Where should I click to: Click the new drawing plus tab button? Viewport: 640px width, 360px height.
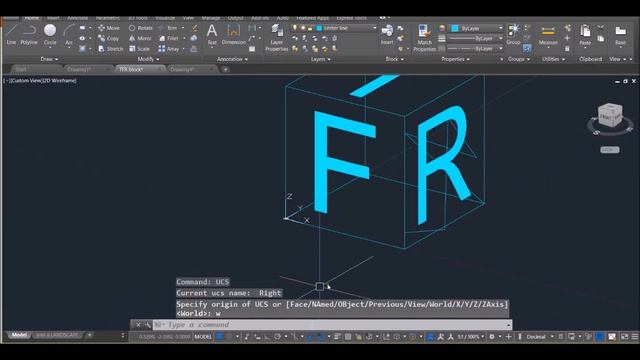225,69
